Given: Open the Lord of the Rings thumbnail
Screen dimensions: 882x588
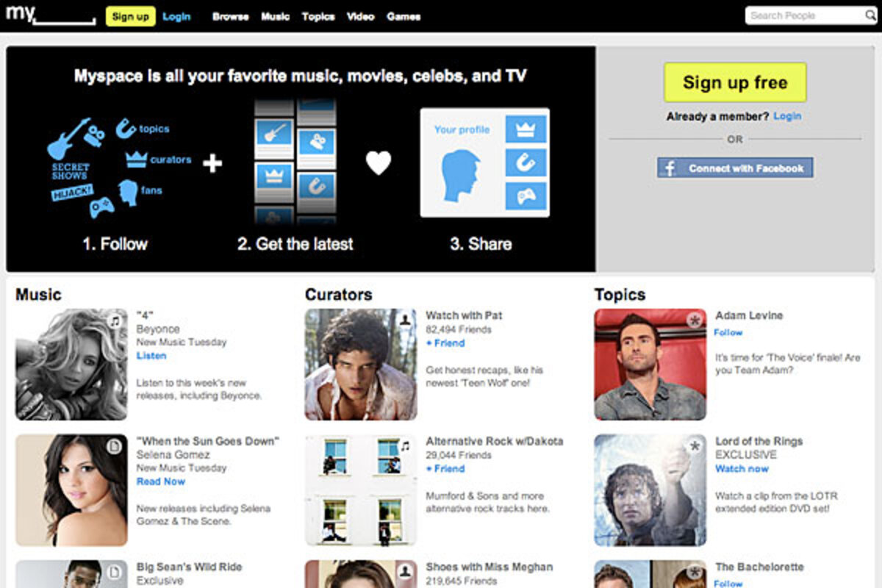Looking at the screenshot, I should (650, 490).
